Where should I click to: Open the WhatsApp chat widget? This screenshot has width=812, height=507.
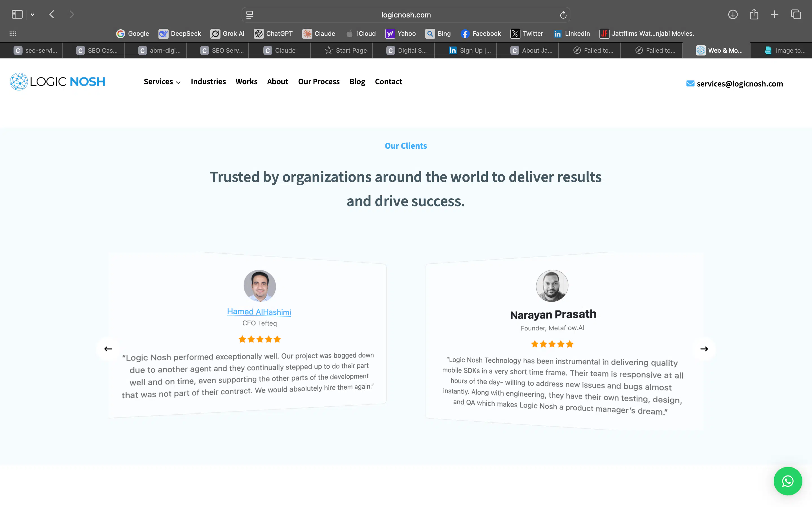coord(787,481)
